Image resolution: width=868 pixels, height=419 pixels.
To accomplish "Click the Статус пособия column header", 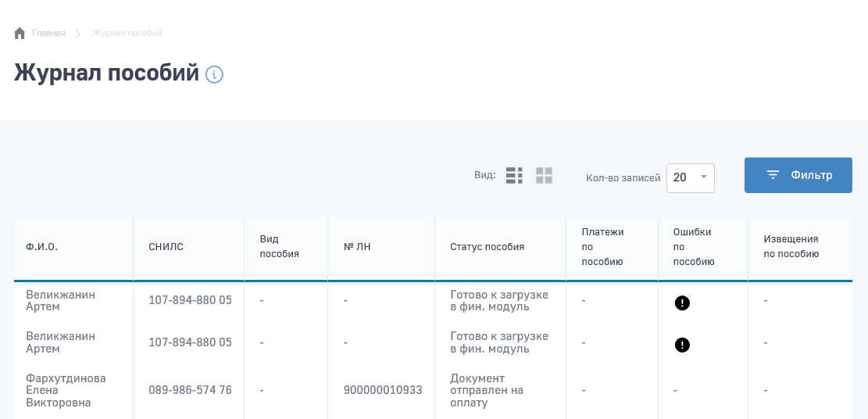I will coord(487,247).
